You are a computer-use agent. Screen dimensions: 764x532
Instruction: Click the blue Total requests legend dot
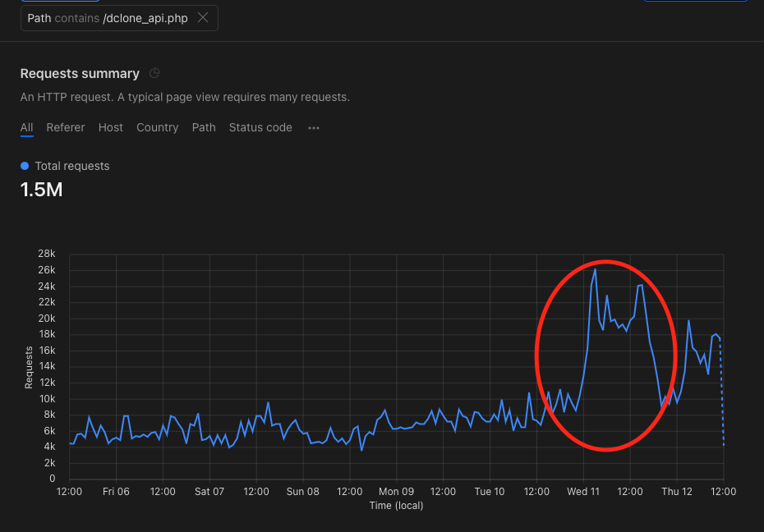click(23, 166)
